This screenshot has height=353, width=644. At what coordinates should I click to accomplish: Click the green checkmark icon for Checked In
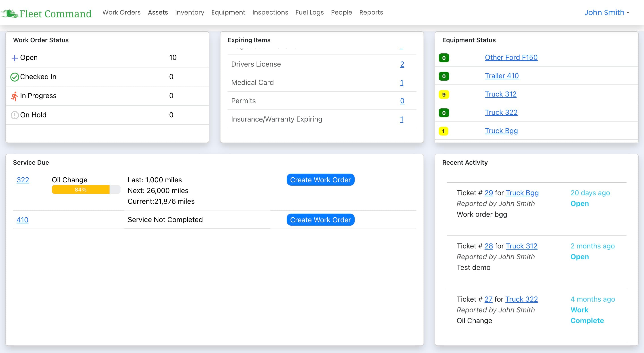[x=15, y=77]
